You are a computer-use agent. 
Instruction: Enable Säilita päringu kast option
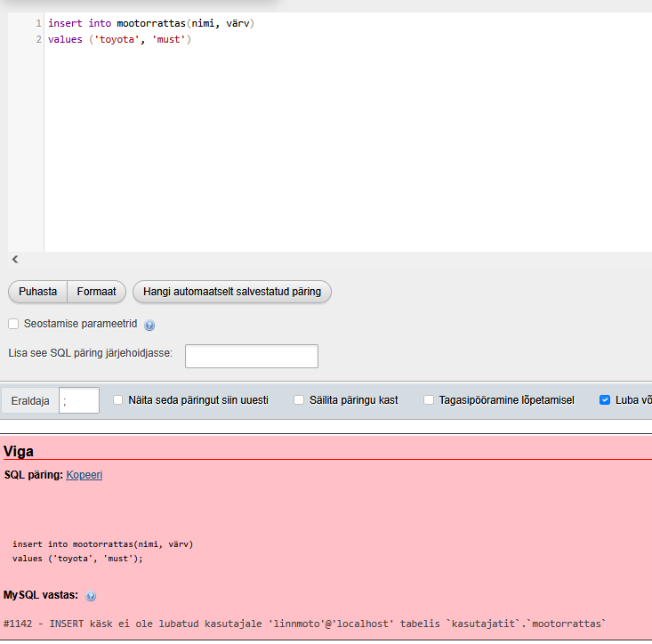(299, 400)
